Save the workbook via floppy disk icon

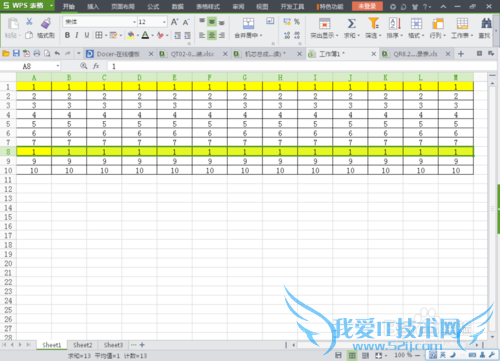pyautogui.click(x=16, y=53)
